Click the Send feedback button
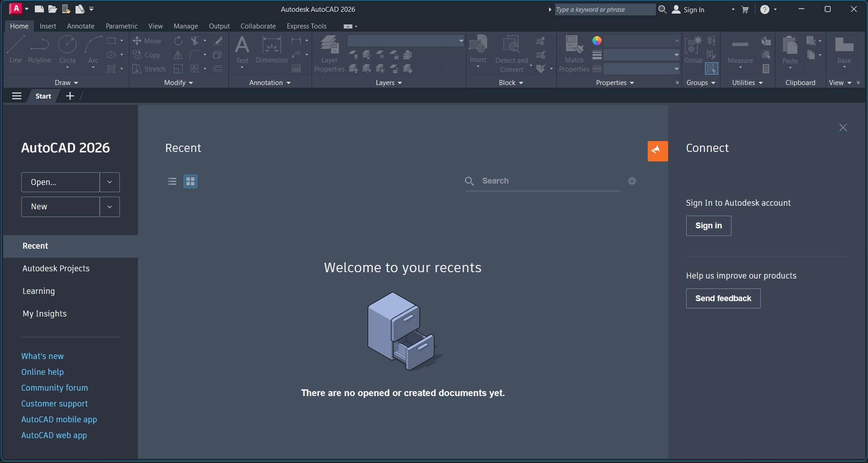 click(x=723, y=298)
